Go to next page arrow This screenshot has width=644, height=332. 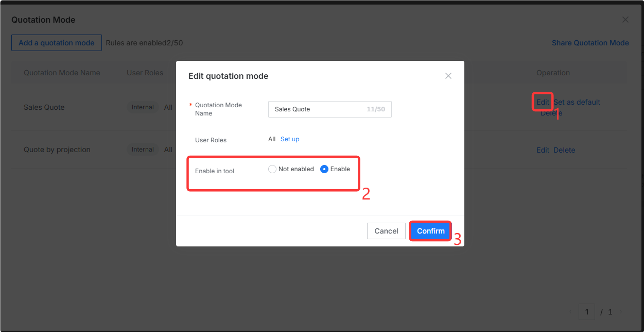click(621, 312)
